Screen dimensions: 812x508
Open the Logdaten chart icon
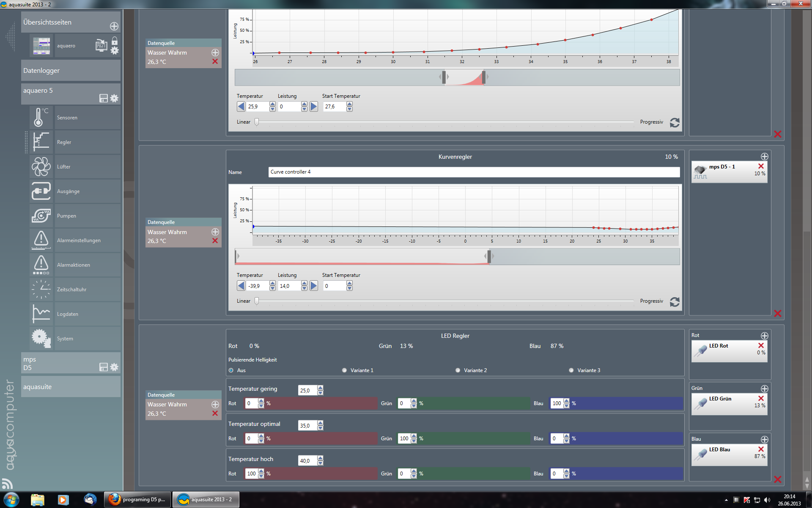tap(41, 314)
